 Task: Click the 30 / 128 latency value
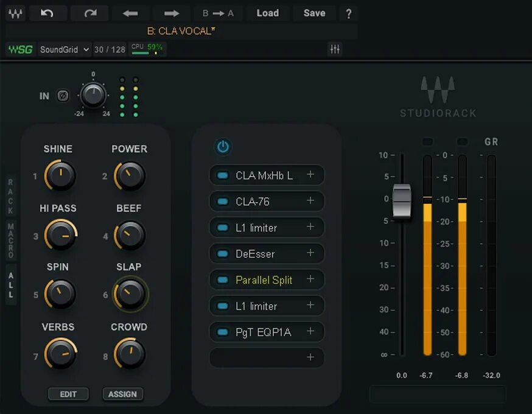(x=110, y=49)
